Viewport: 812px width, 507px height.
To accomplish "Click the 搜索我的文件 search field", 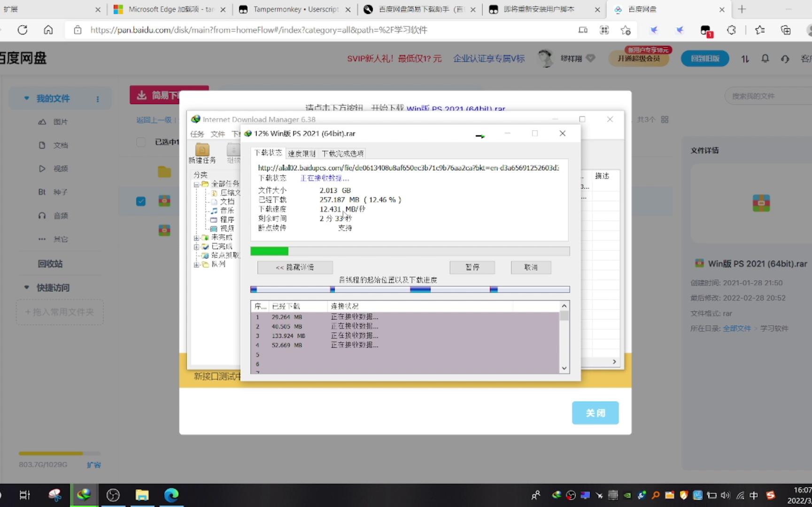I will 768,96.
